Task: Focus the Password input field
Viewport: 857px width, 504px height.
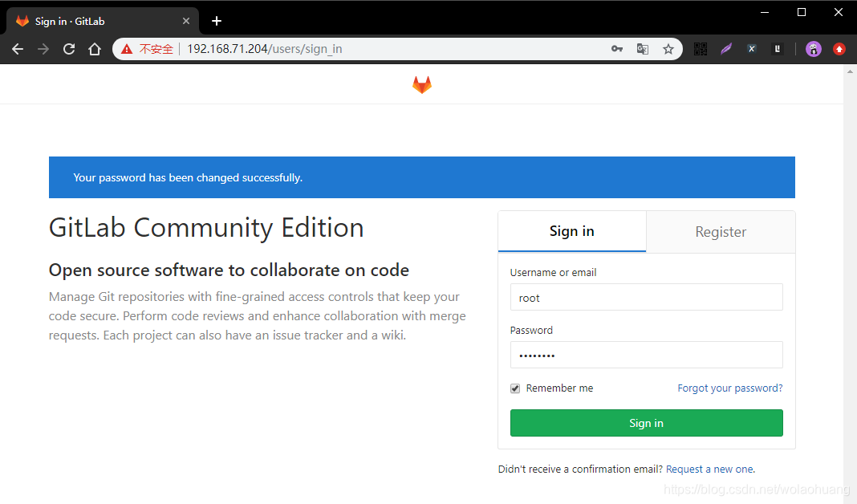Action: 646,356
